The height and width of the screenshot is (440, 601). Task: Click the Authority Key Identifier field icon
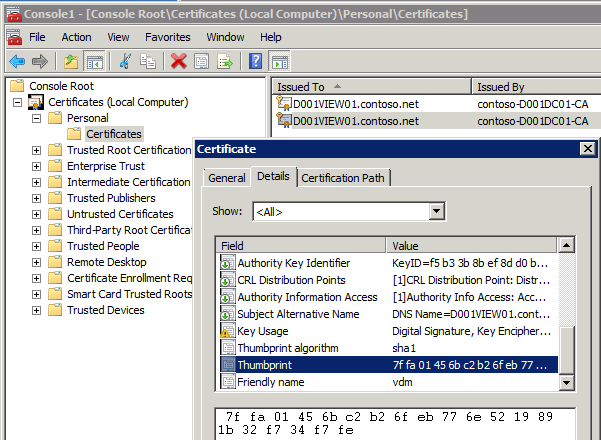[228, 263]
